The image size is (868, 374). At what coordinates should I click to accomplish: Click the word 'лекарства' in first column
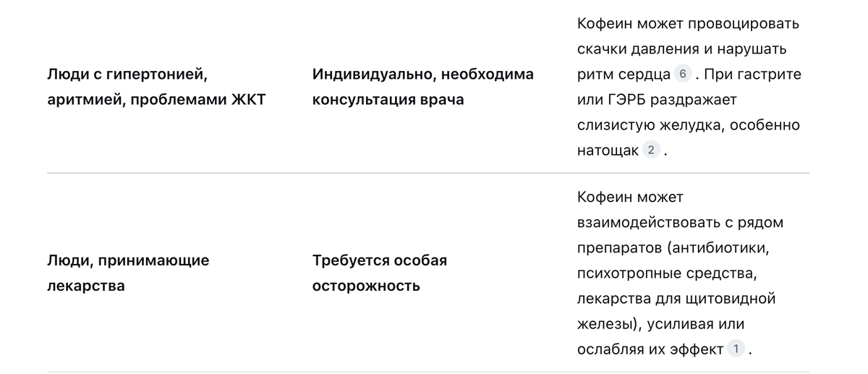click(86, 286)
